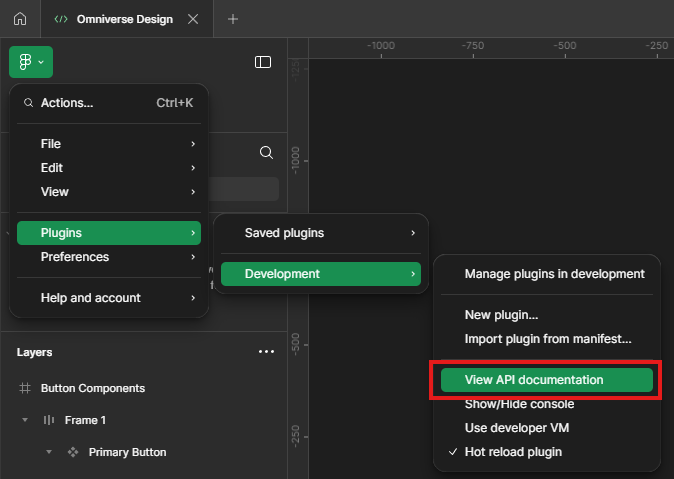Open the Preferences submenu

coord(109,257)
